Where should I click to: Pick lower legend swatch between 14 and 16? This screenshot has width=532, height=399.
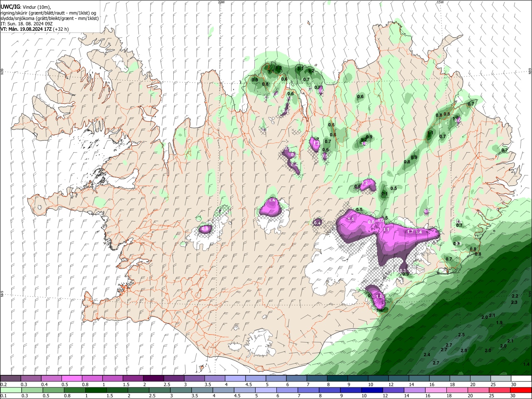414,390
